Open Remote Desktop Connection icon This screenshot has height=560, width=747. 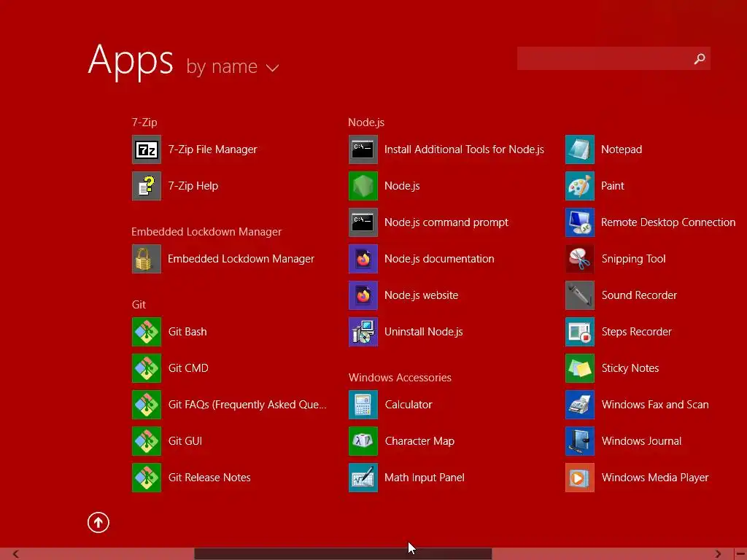pos(580,222)
